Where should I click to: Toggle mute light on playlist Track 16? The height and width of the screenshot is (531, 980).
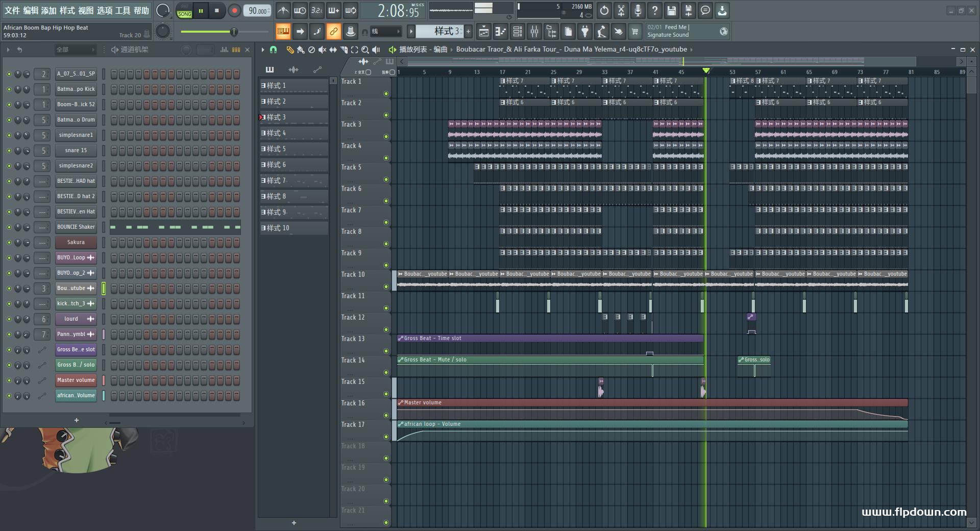[x=386, y=415]
